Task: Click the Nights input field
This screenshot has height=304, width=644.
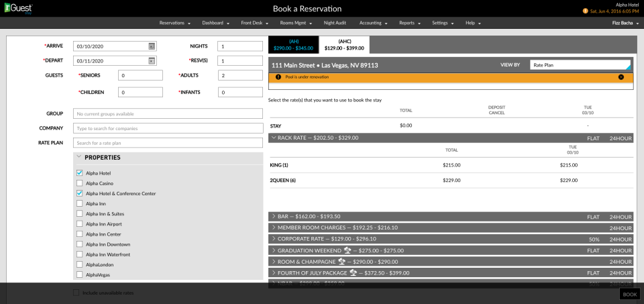Action: pyautogui.click(x=240, y=46)
